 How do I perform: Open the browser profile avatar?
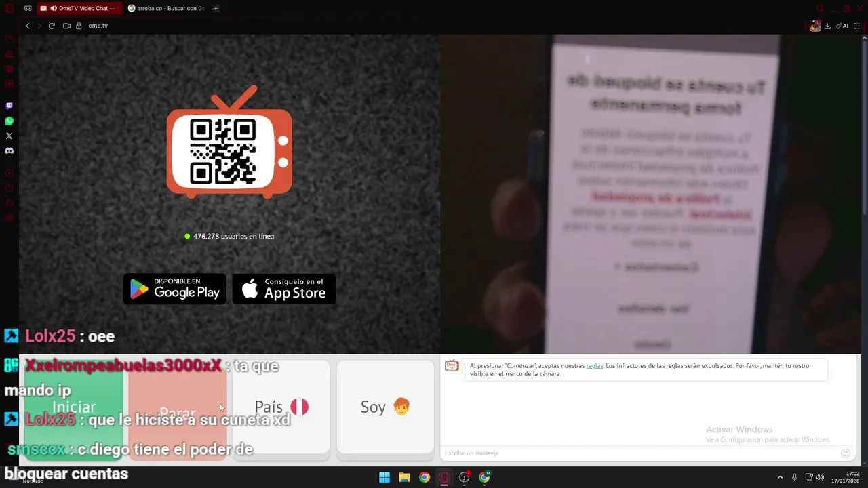(815, 26)
